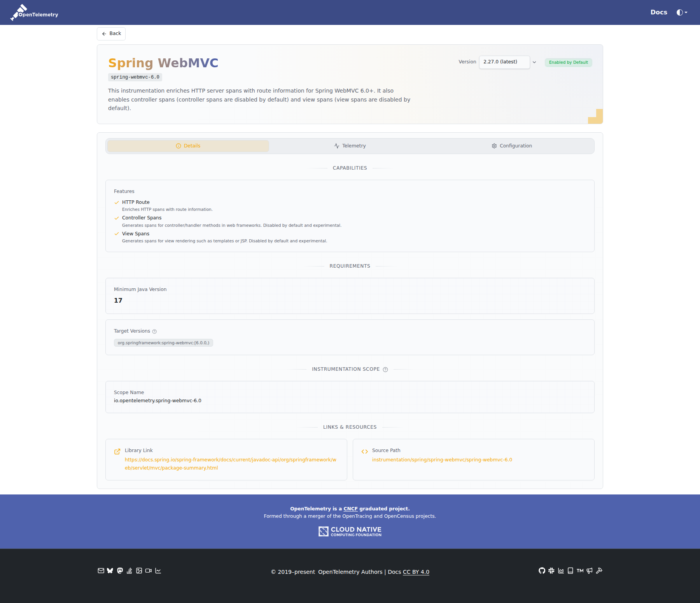Click the hammer icon in footer
Image resolution: width=700 pixels, height=603 pixels.
point(599,571)
